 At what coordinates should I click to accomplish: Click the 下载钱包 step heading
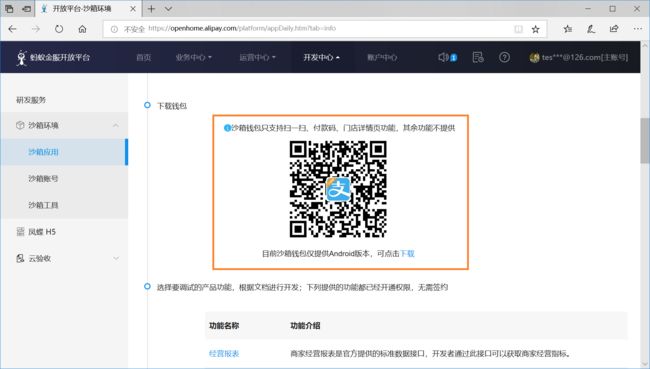(x=172, y=106)
